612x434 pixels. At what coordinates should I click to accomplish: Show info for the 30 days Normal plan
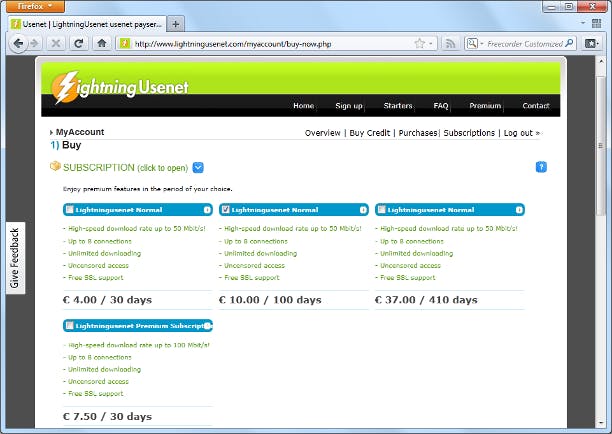[207, 210]
